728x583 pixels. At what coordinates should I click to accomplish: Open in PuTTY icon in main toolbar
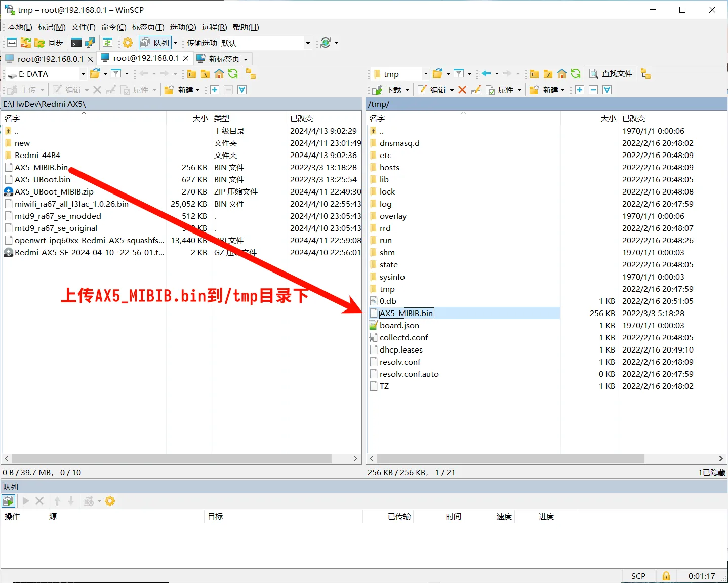90,43
